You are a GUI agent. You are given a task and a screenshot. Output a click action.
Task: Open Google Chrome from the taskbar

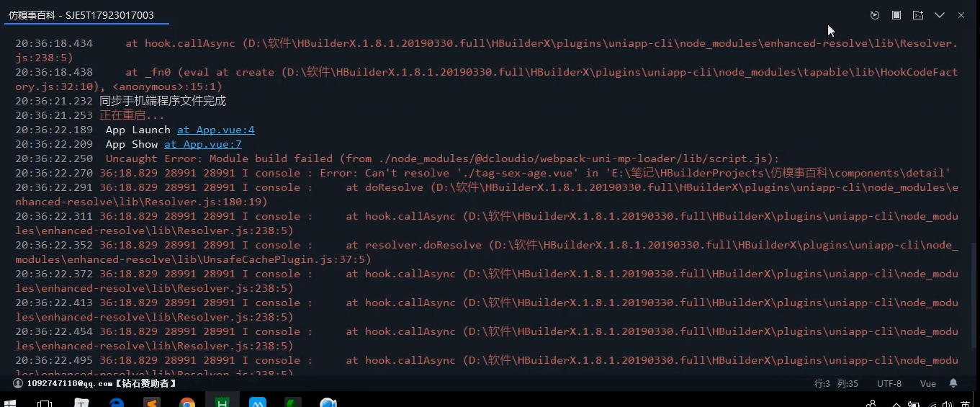[187, 403]
